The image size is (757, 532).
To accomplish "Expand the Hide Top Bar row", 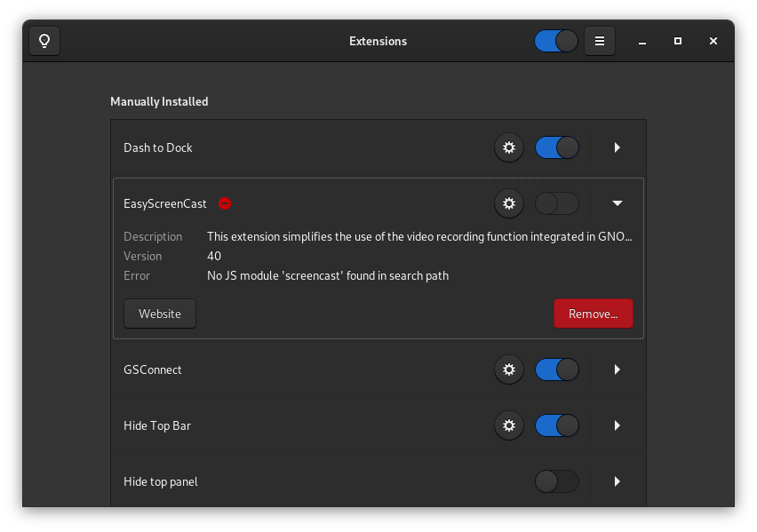I will [x=617, y=425].
